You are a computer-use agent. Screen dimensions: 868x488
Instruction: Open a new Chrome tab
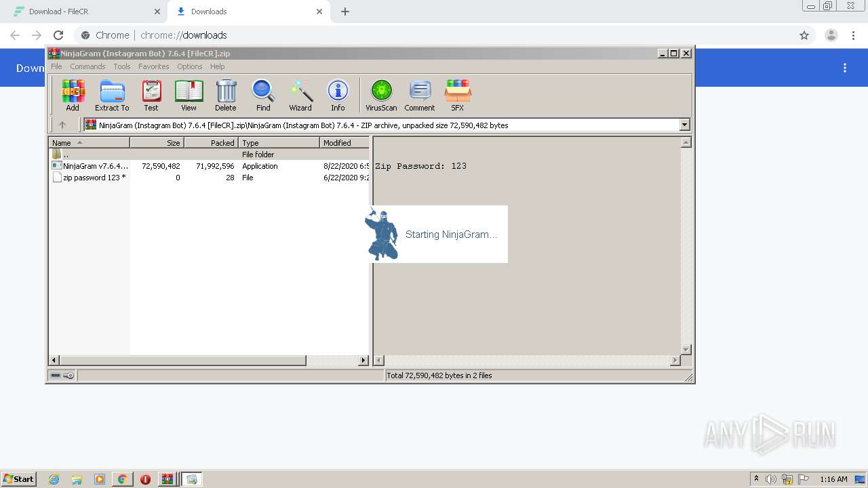345,12
